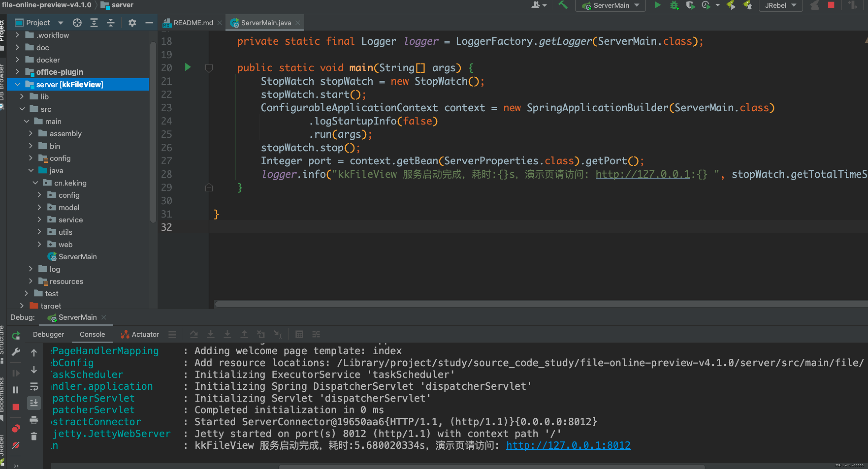The image size is (868, 469).
Task: Toggle mute breakpoints
Action: (16, 445)
